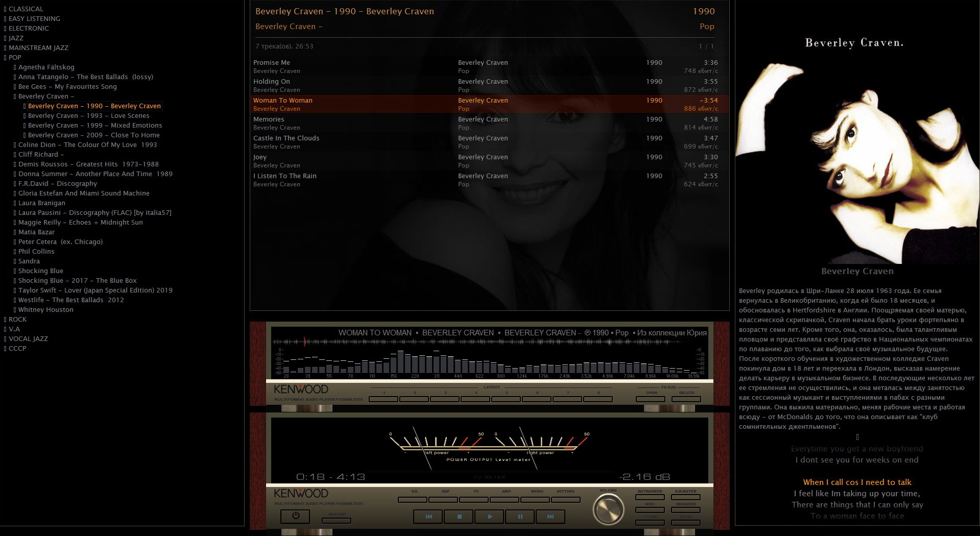980x536 pixels.
Task: Open the MENU button
Action: coord(535,500)
